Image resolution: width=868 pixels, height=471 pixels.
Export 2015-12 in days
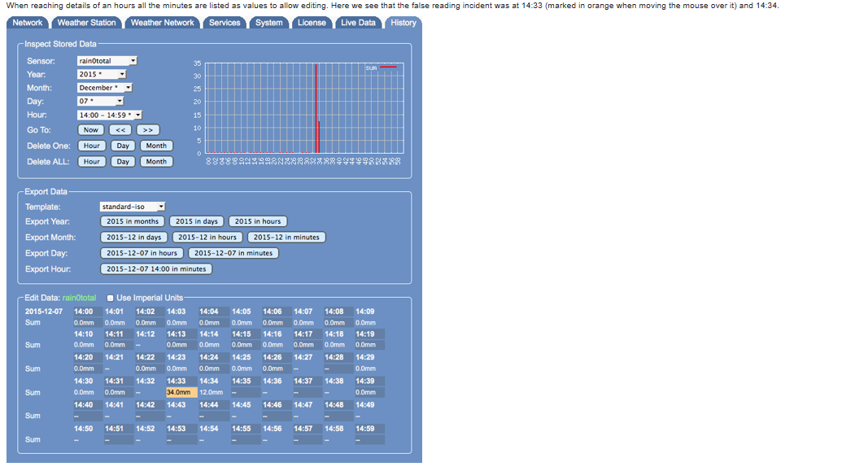pos(134,237)
